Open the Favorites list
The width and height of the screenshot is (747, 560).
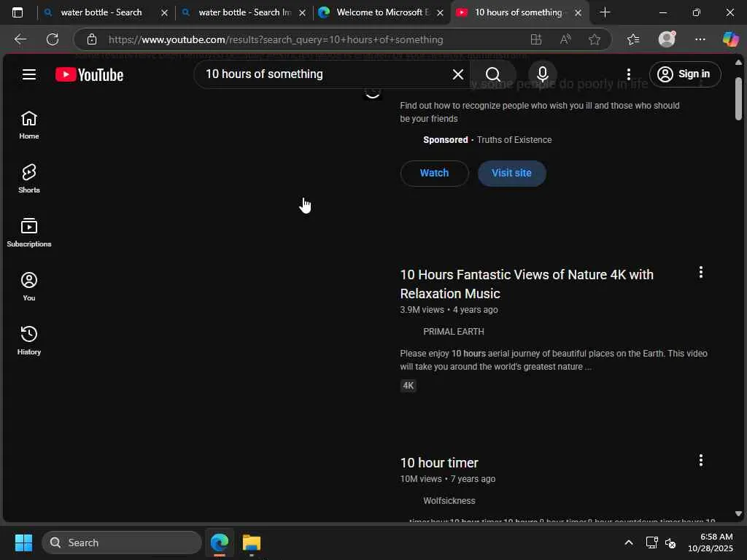pos(633,39)
